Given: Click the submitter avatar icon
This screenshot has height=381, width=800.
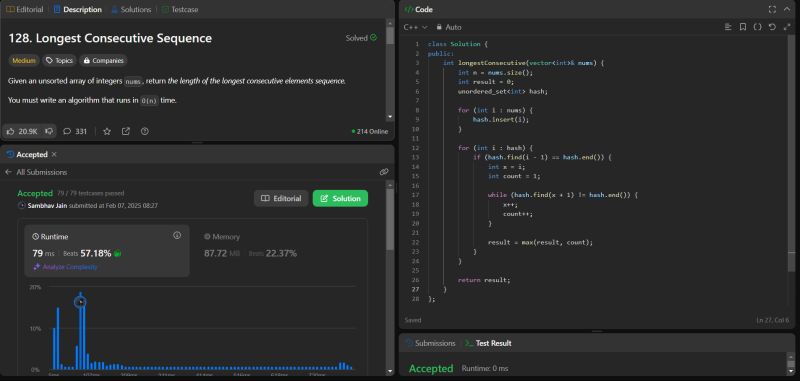Looking at the screenshot, I should click(21, 206).
